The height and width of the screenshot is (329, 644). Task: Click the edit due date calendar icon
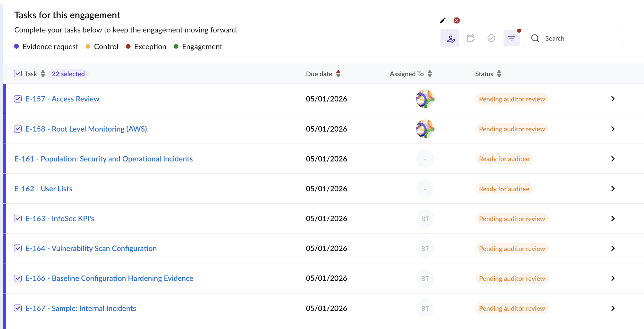471,38
